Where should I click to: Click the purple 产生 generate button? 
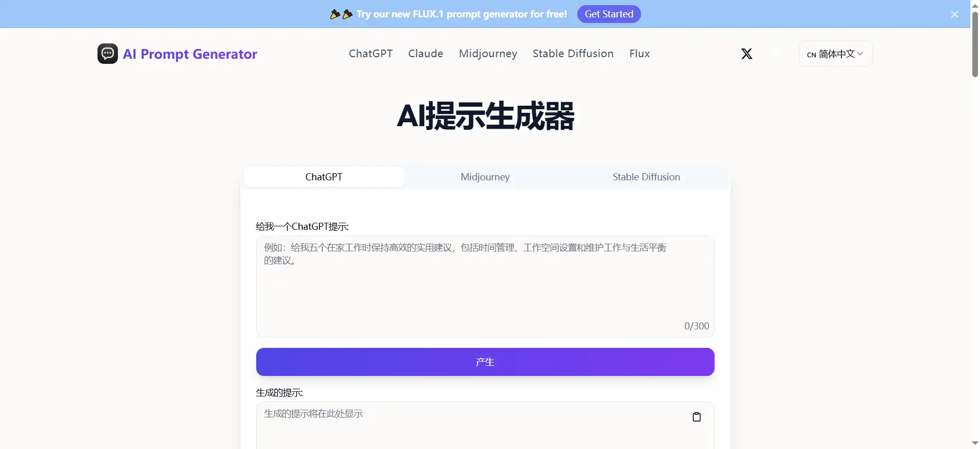click(x=485, y=362)
